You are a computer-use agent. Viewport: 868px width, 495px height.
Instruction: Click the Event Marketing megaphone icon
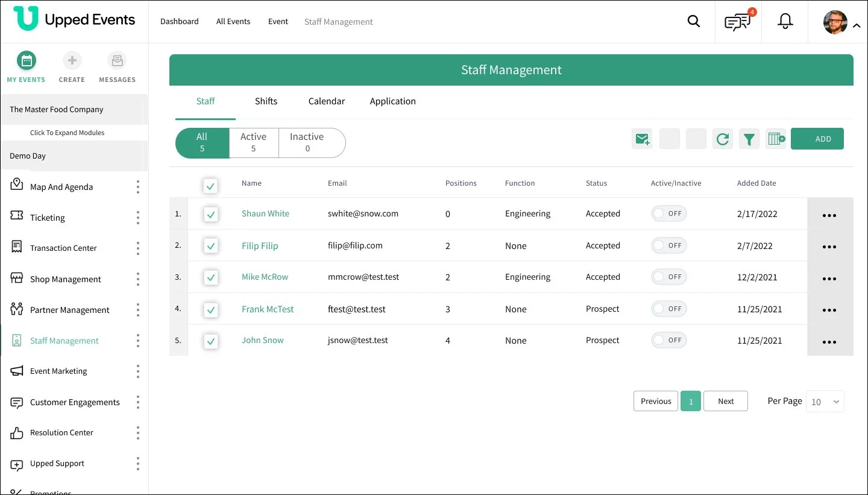17,371
